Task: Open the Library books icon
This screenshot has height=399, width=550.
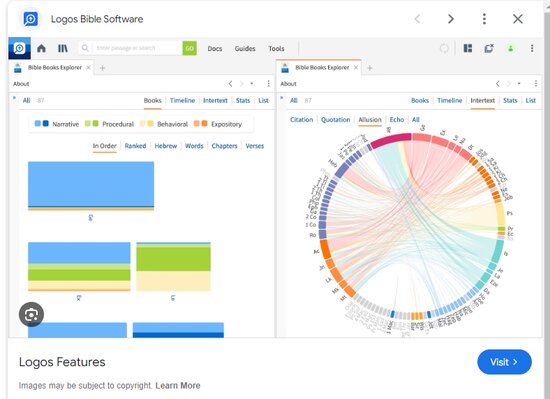Action: pyautogui.click(x=63, y=48)
